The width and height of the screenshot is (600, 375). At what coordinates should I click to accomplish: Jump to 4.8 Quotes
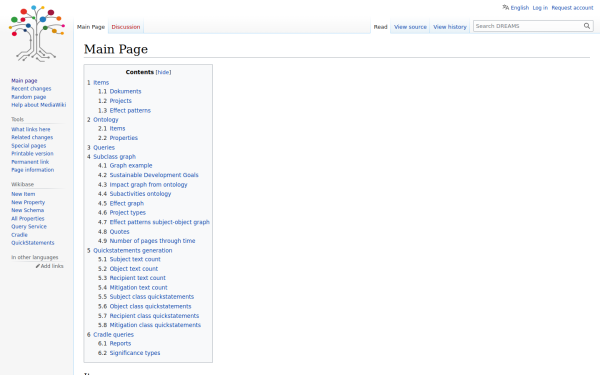(119, 232)
